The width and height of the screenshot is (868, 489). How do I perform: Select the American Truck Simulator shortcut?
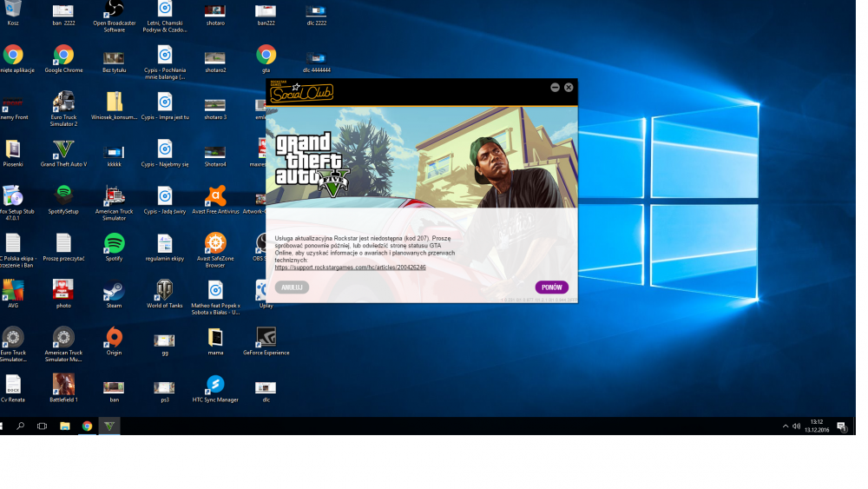(114, 203)
